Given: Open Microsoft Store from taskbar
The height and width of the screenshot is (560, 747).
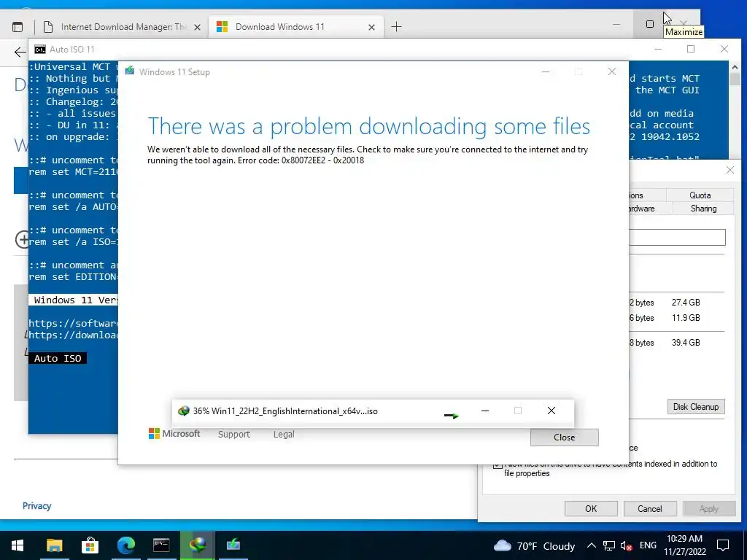Looking at the screenshot, I should [90, 545].
